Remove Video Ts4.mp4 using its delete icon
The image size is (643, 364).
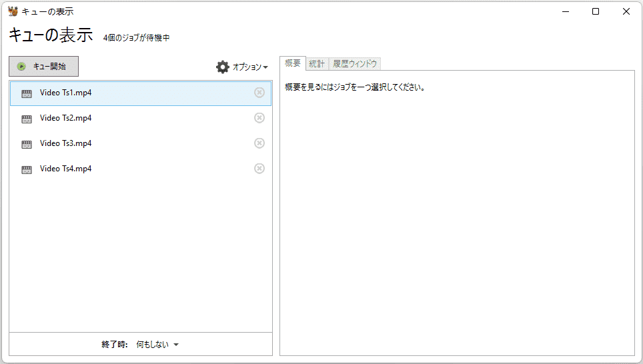[259, 169]
